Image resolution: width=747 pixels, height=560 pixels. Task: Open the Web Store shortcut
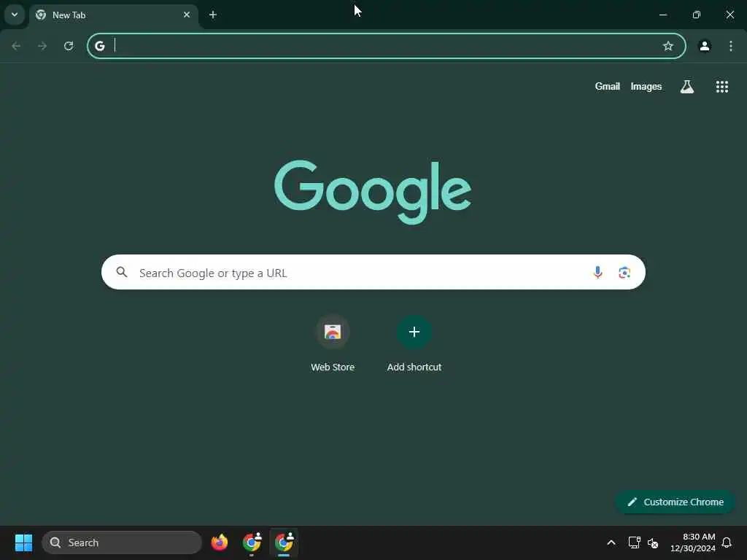(333, 344)
